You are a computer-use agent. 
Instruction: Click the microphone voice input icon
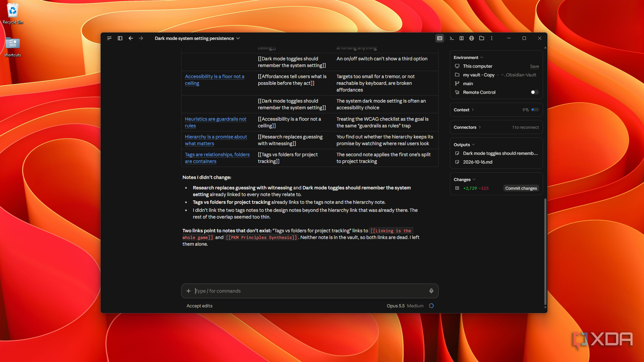[431, 291]
